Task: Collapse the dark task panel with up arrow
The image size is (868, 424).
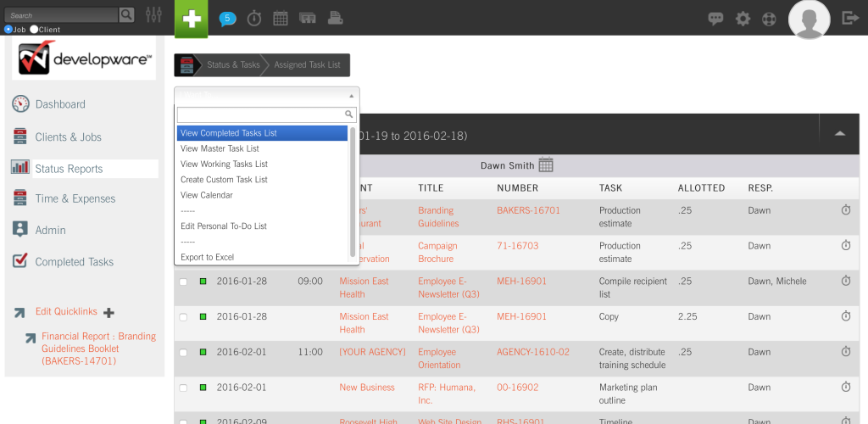Action: coord(840,133)
